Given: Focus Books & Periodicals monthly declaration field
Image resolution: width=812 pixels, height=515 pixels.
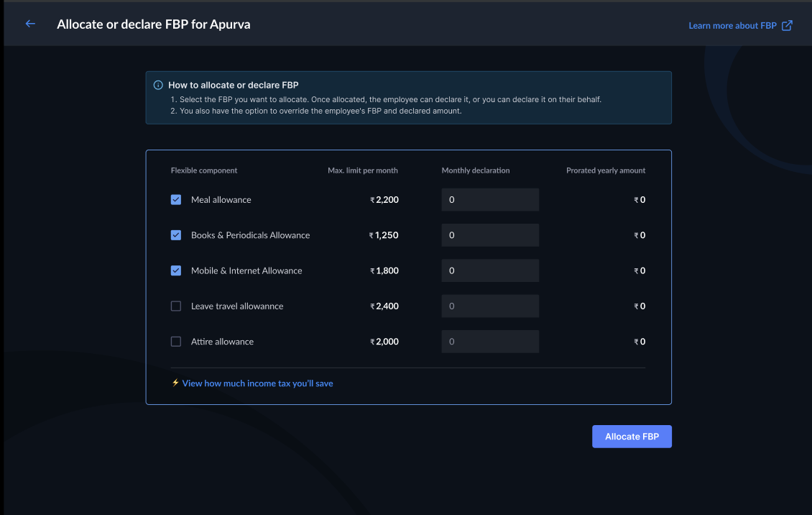Looking at the screenshot, I should (490, 235).
